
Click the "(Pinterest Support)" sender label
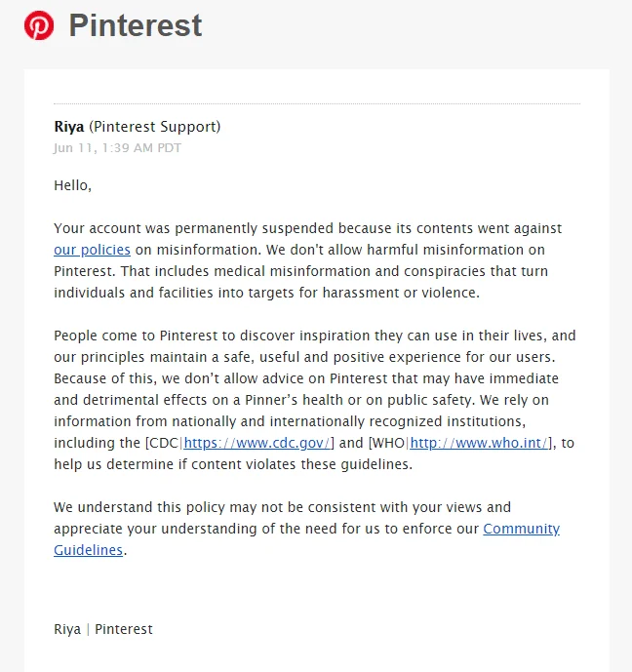154,127
